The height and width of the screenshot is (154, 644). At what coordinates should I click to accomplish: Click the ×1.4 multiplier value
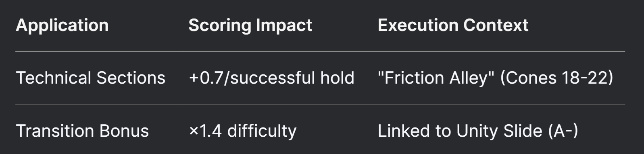point(205,131)
